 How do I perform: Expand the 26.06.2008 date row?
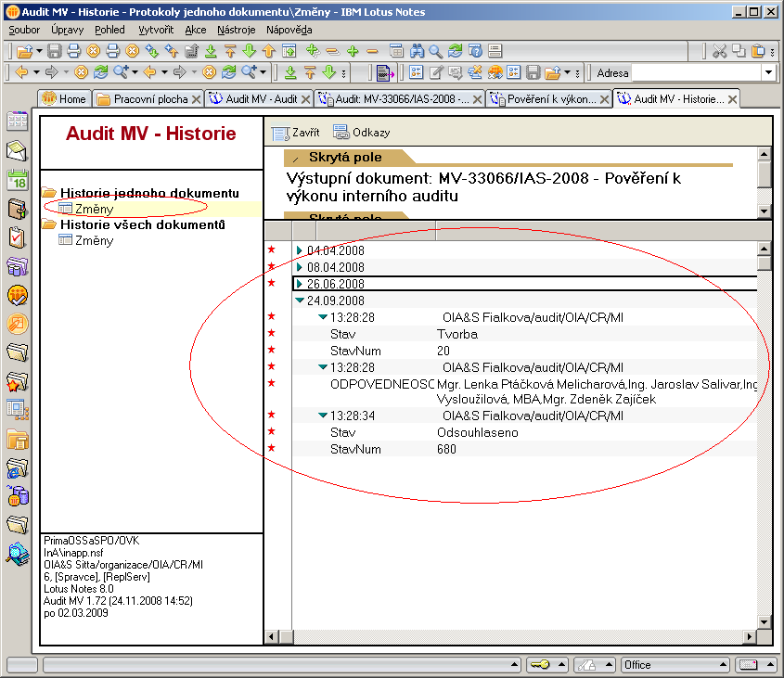click(x=300, y=284)
